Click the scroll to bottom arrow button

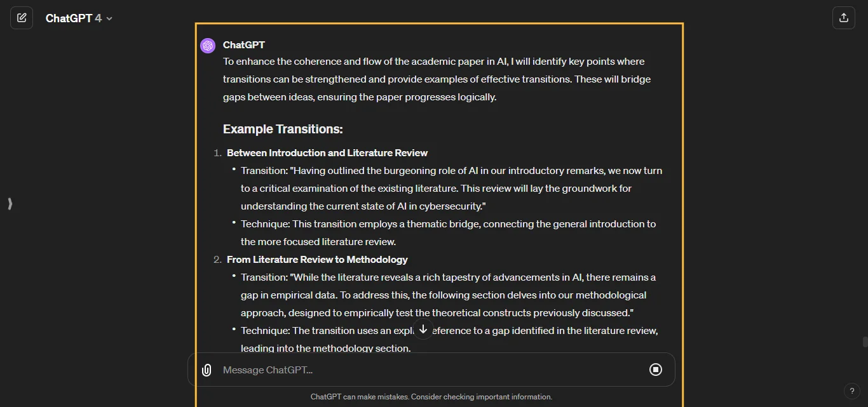tap(423, 328)
